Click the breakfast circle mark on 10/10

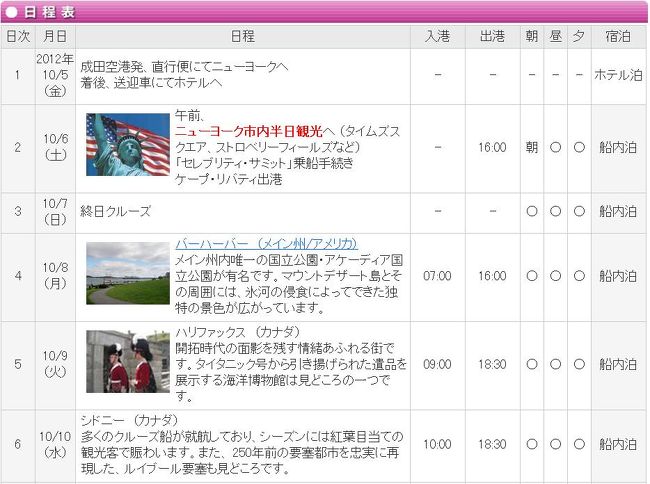[532, 445]
